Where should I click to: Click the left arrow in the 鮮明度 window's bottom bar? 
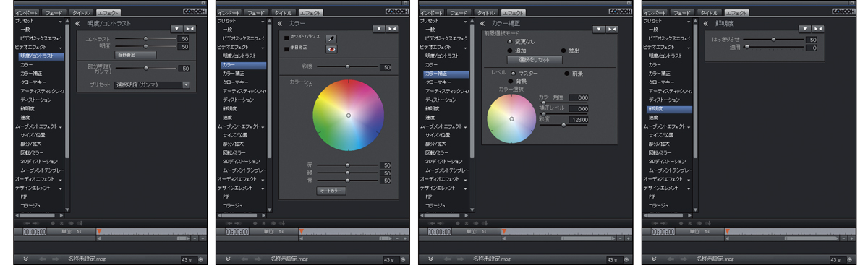coord(671,259)
